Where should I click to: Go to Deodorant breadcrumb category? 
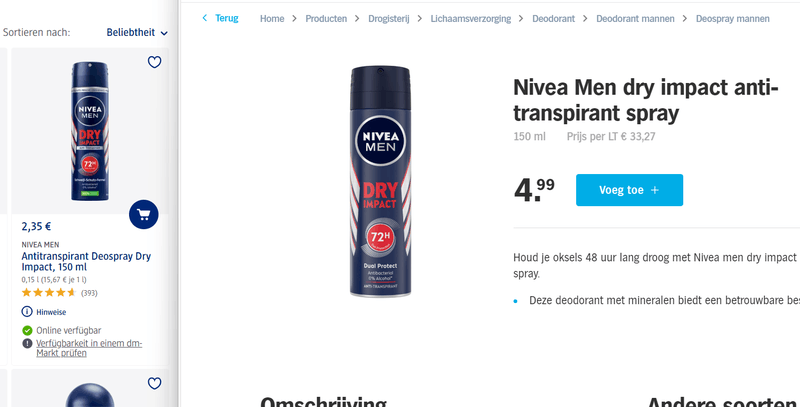coord(554,19)
